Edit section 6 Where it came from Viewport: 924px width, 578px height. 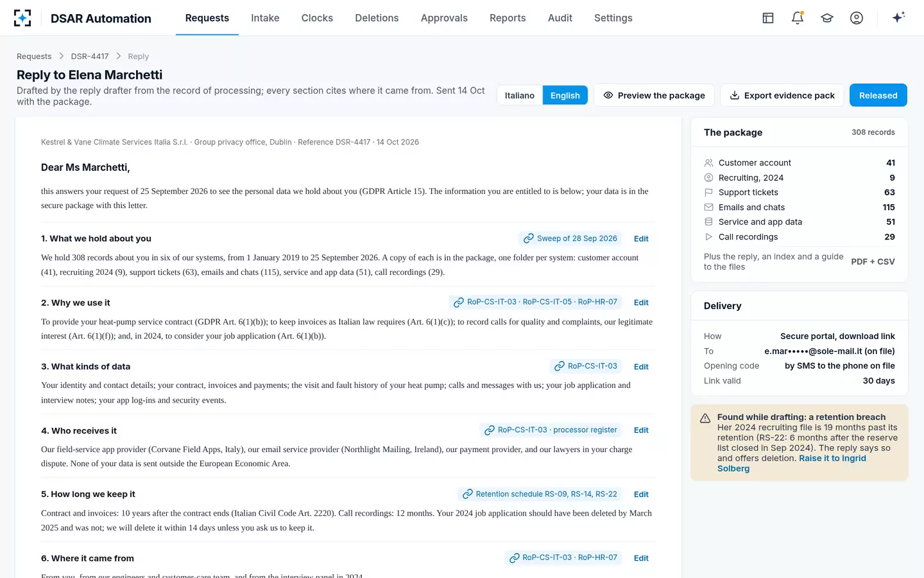[641, 558]
